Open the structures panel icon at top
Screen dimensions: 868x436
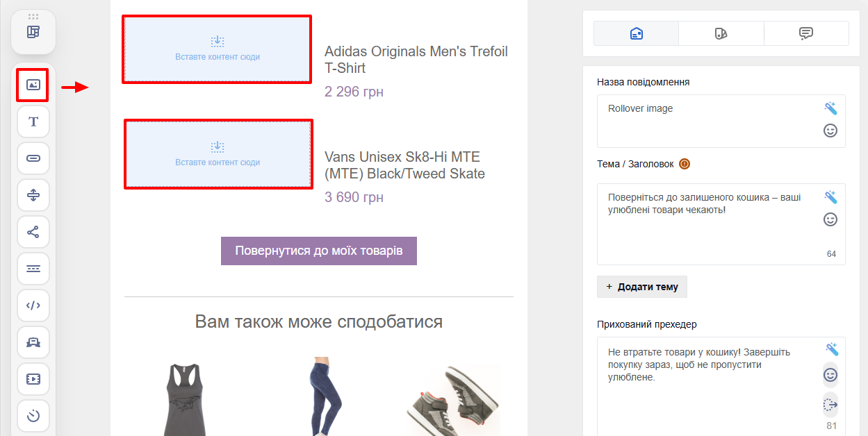click(33, 32)
